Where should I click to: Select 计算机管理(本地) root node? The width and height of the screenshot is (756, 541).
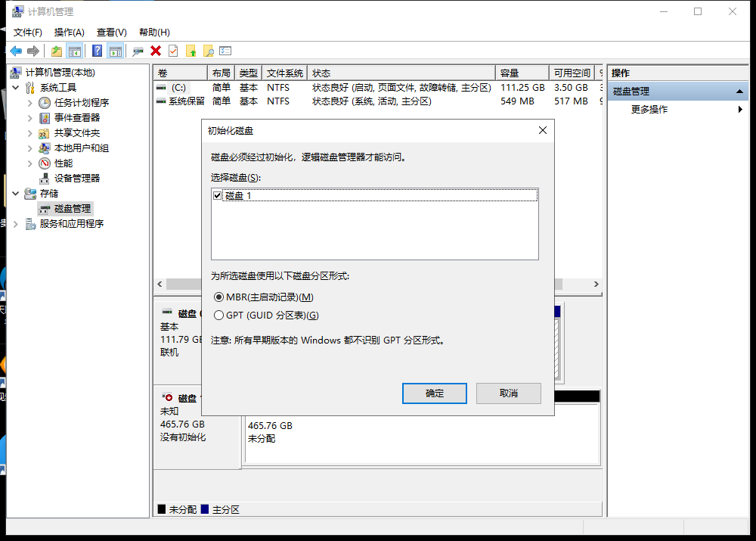coord(60,73)
